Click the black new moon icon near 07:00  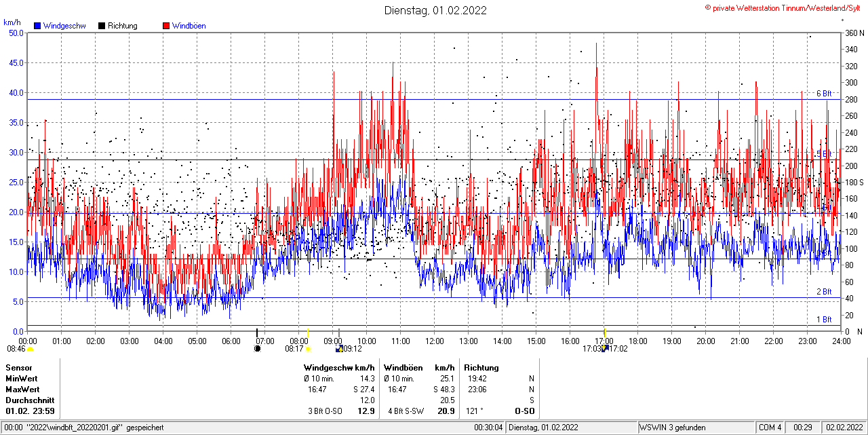tap(257, 349)
